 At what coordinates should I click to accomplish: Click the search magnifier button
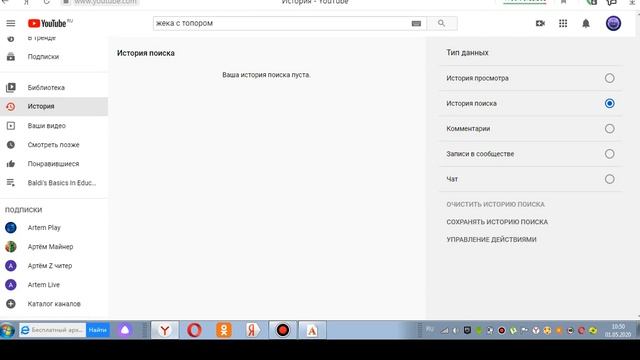point(442,23)
